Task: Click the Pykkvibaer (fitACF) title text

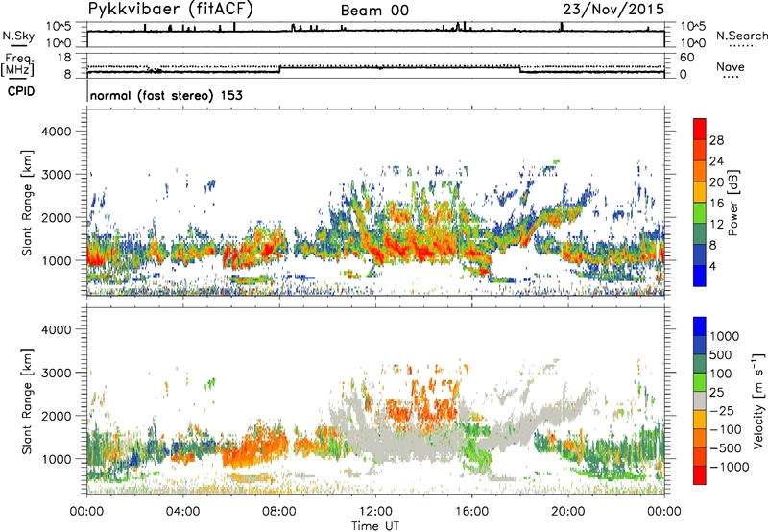Action: pyautogui.click(x=171, y=9)
